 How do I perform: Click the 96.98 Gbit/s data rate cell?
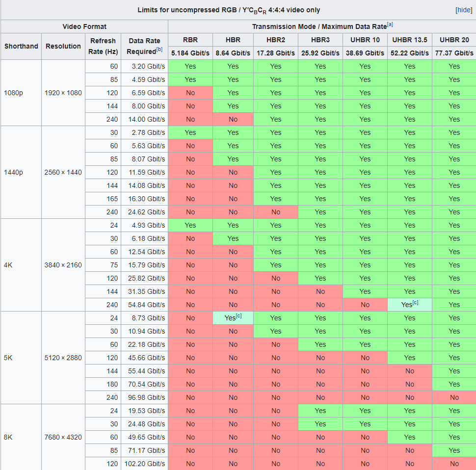144,397
